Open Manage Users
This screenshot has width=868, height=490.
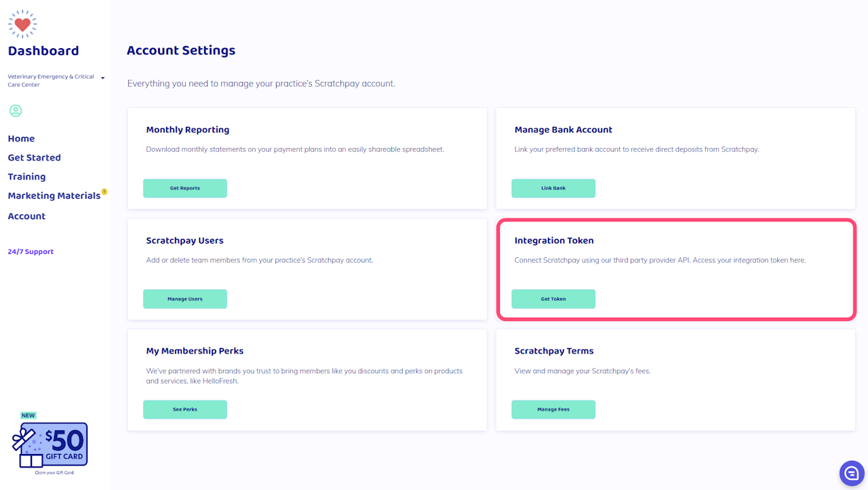point(185,299)
